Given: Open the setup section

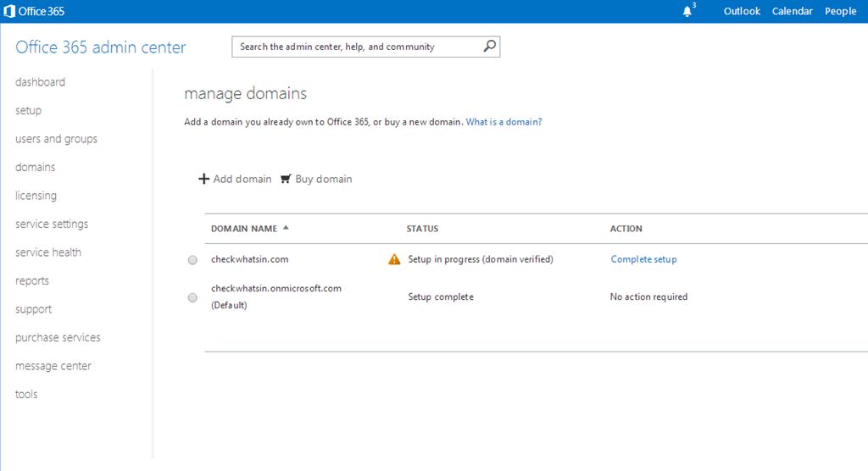Looking at the screenshot, I should pos(28,110).
